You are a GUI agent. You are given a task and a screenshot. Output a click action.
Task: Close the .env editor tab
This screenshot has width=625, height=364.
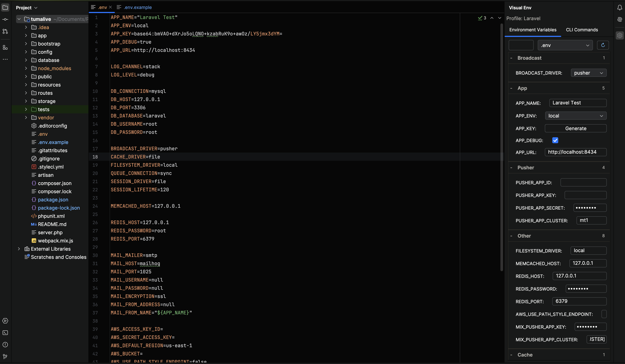coord(110,7)
